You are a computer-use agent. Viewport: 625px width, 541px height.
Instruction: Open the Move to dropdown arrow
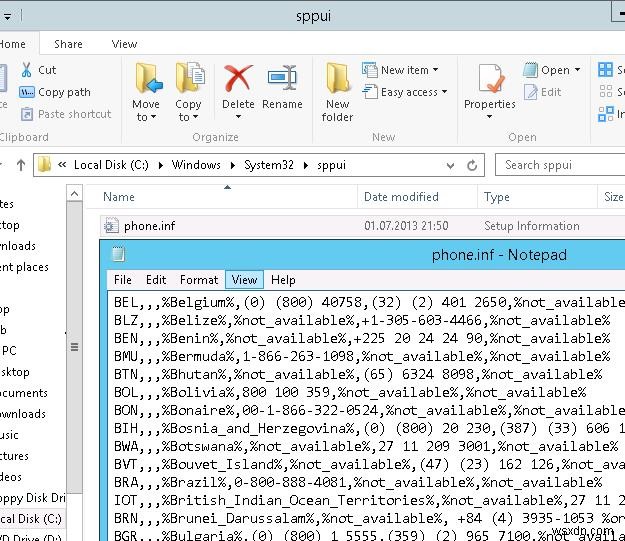(153, 117)
